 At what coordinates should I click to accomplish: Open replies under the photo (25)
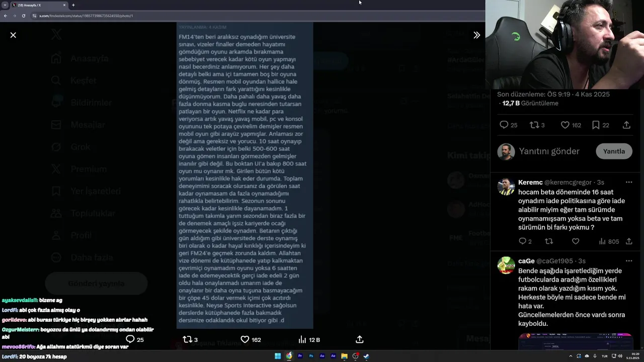pos(134,339)
